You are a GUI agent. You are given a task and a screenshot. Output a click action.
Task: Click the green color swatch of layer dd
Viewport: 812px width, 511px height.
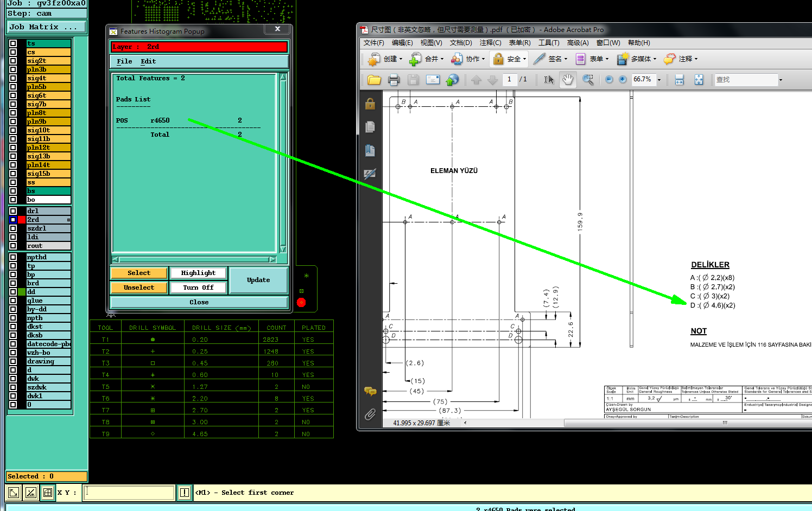point(22,292)
